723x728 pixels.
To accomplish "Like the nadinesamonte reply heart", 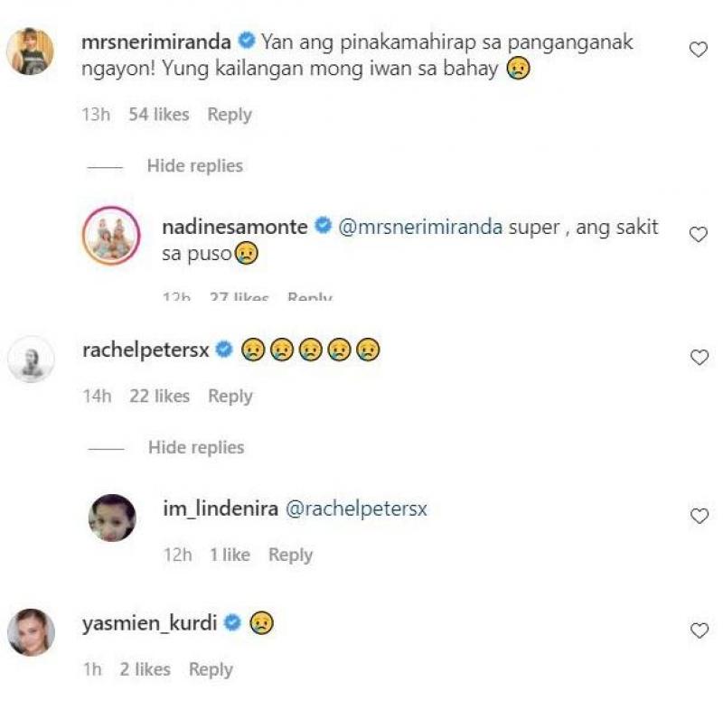I will (698, 235).
